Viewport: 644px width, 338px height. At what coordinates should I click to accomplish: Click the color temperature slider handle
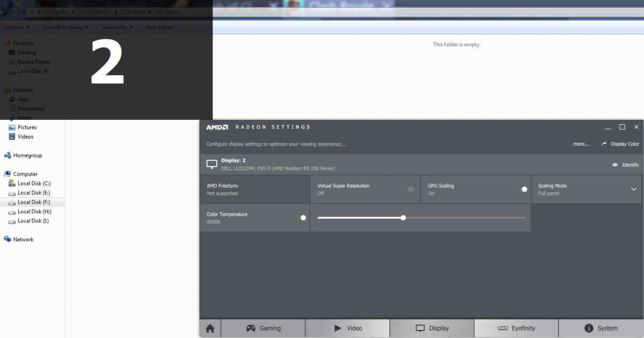coord(403,218)
